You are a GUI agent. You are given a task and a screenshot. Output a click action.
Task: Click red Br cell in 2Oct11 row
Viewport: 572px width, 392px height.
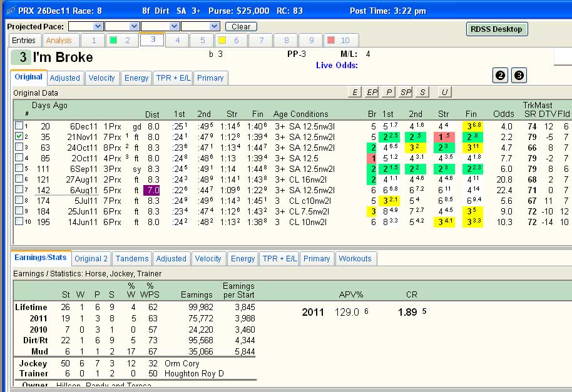pyautogui.click(x=372, y=158)
